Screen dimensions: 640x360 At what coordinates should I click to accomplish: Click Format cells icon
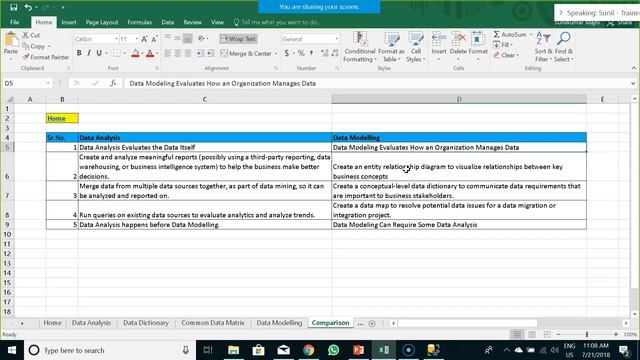click(x=478, y=39)
